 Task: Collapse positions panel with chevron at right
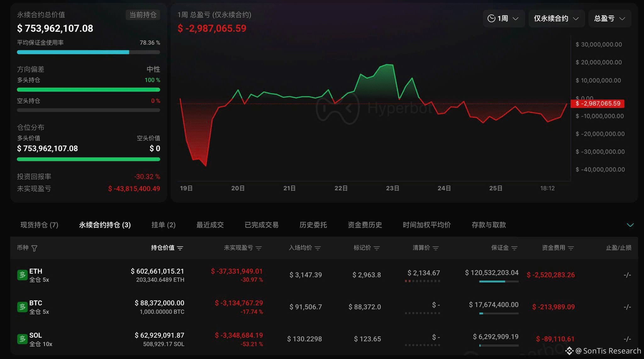click(630, 225)
